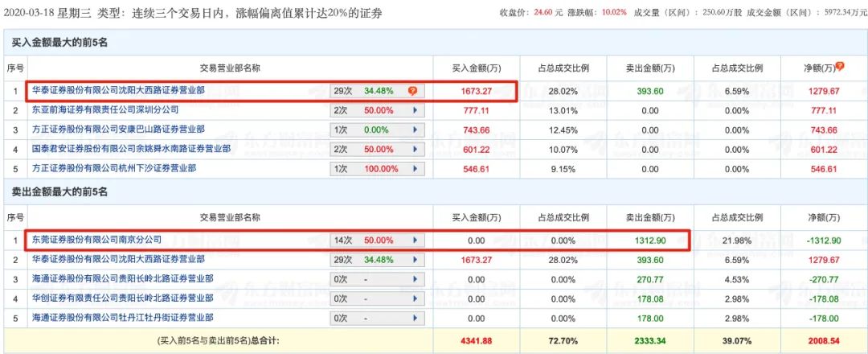Viewport: 868px width, 354px height.
Task: Click the 601.22 net value for 国泰君安
Action: click(825, 149)
